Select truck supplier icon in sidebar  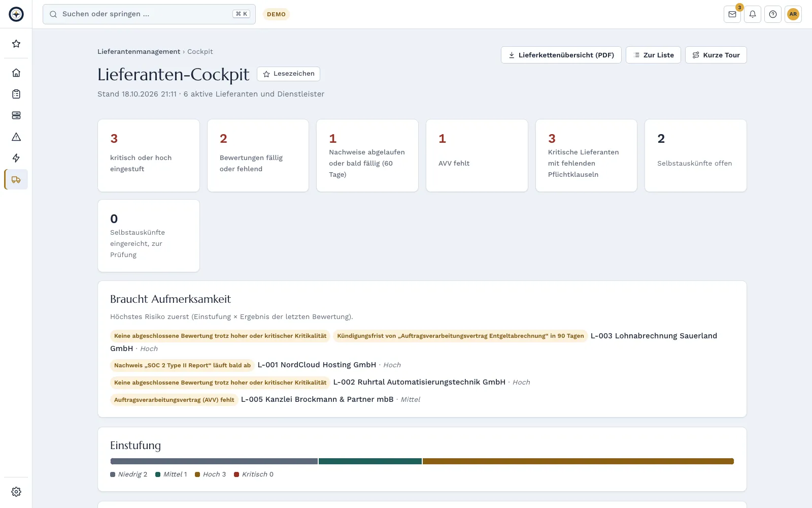16,179
